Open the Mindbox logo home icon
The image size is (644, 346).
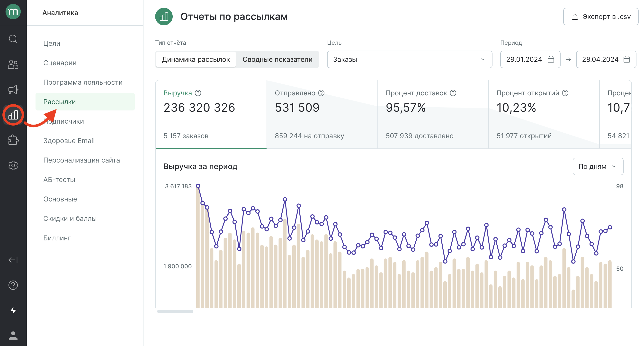tap(13, 11)
